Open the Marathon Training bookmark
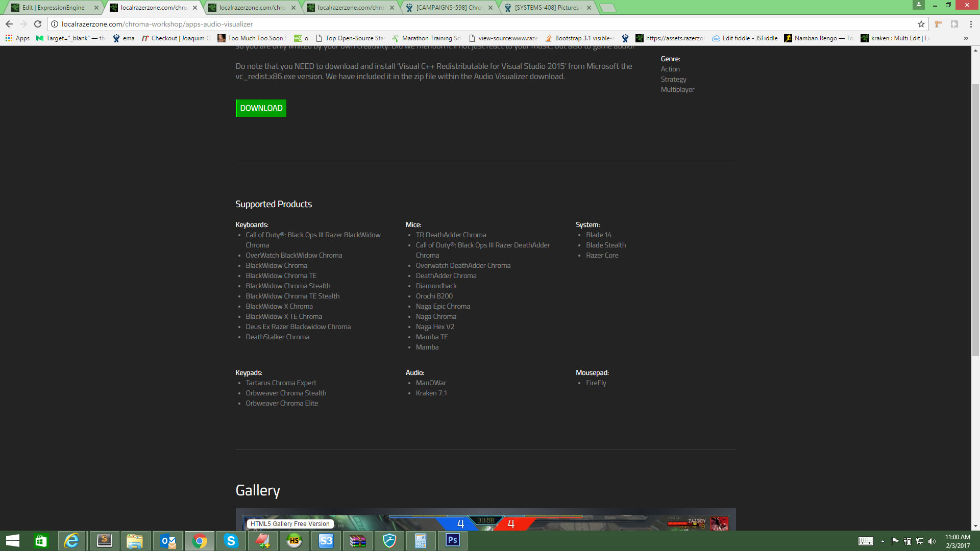 pos(426,38)
